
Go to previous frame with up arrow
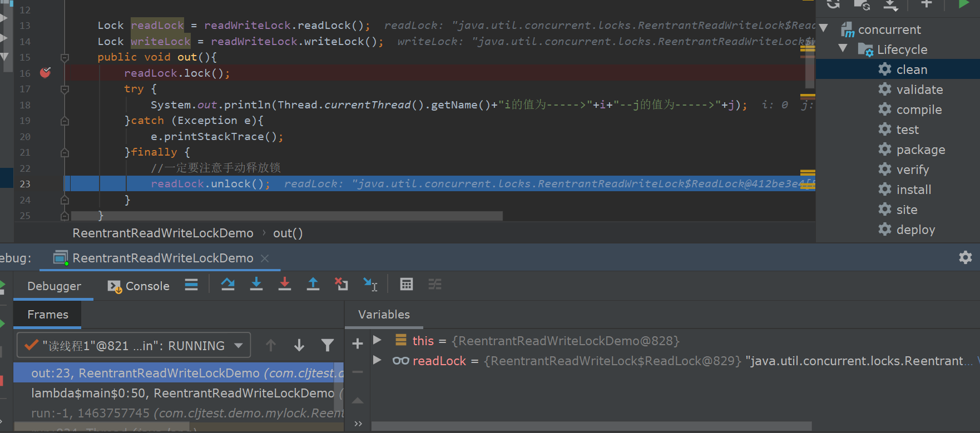(271, 346)
